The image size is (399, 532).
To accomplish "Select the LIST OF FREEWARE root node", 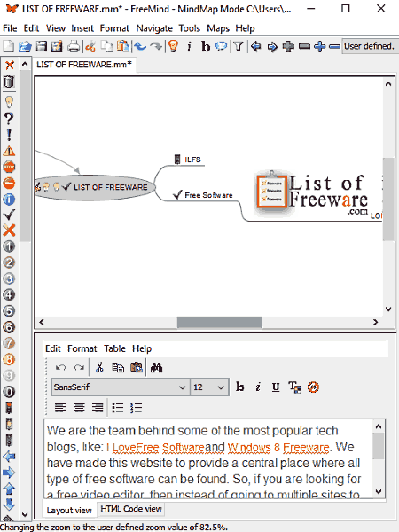I will (x=94, y=187).
